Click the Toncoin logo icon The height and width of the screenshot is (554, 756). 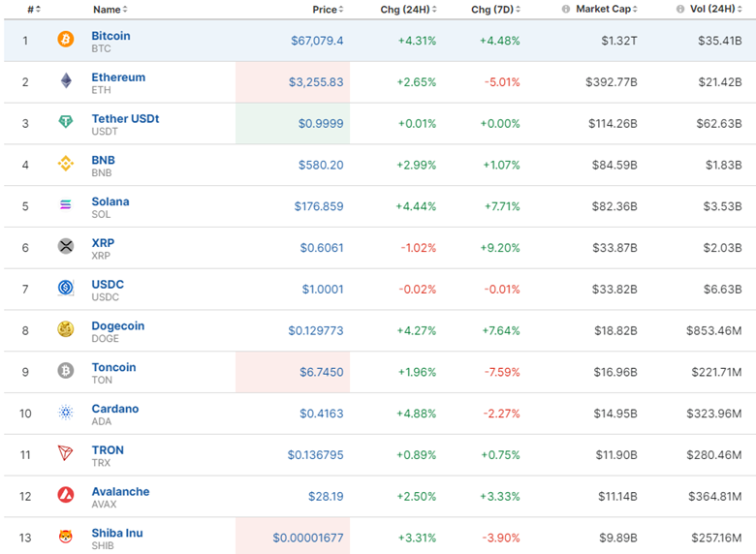click(66, 370)
